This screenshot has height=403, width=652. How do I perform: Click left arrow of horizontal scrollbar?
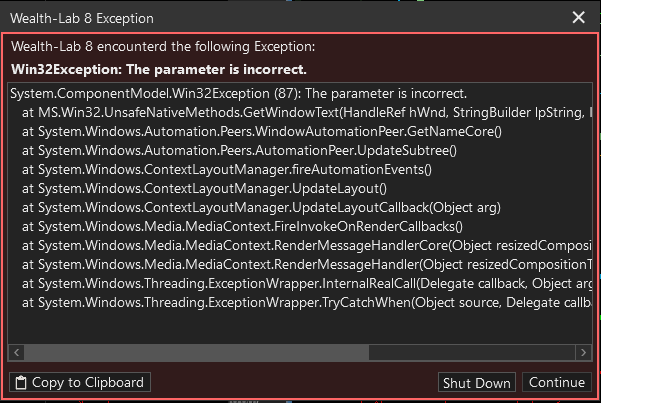click(x=16, y=353)
